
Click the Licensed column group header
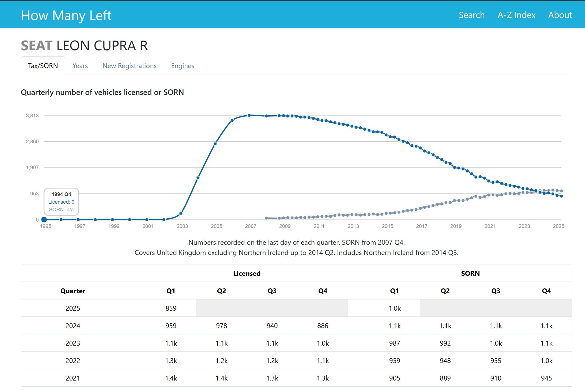point(247,273)
